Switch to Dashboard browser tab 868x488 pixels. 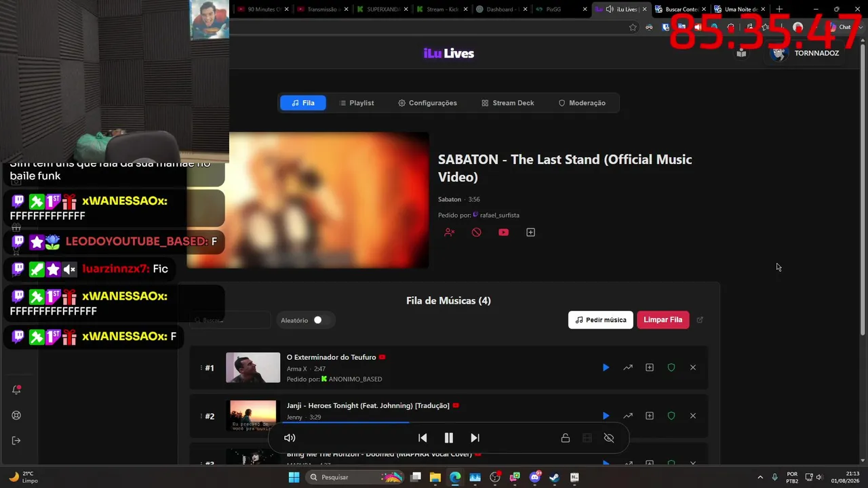pos(500,9)
